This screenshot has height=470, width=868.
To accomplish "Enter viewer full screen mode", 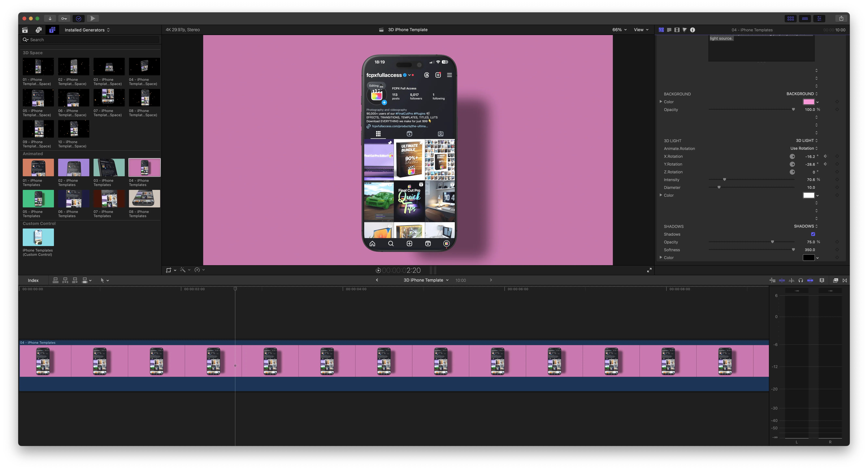I will point(649,270).
